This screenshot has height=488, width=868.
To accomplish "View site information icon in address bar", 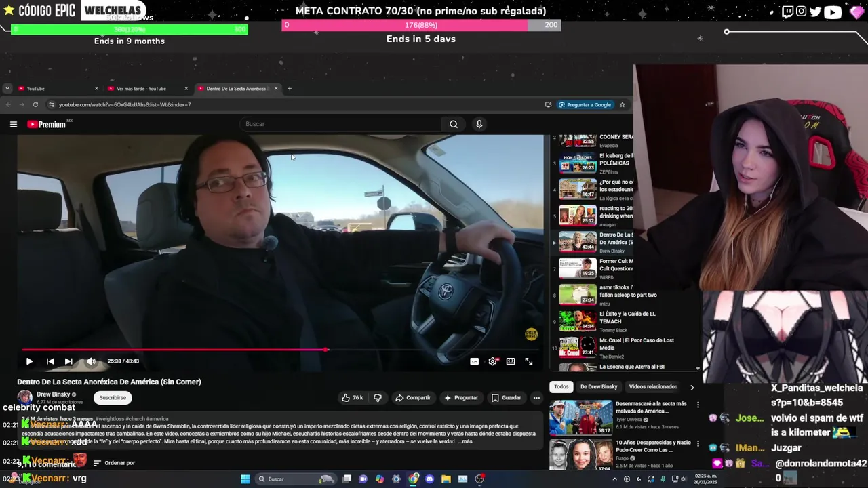I will (52, 104).
